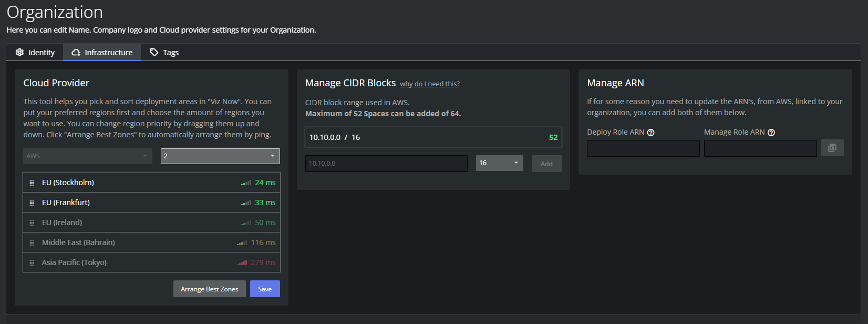Open the AWS cloud provider dropdown
Screen dimensions: 868x324
(87, 156)
